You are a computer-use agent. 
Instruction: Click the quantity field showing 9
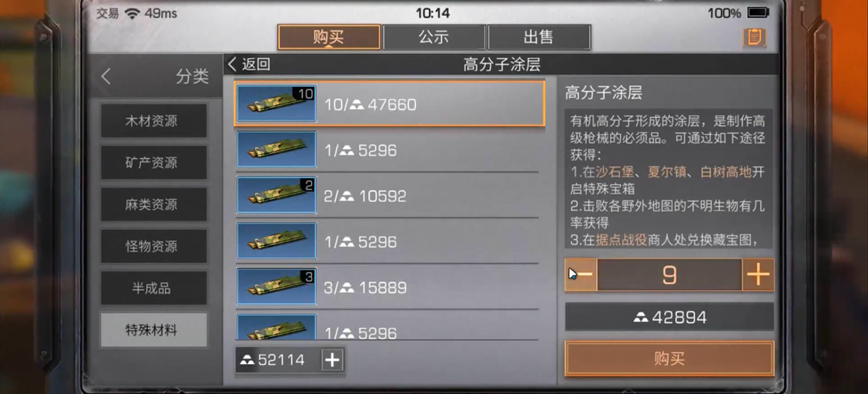click(x=669, y=274)
